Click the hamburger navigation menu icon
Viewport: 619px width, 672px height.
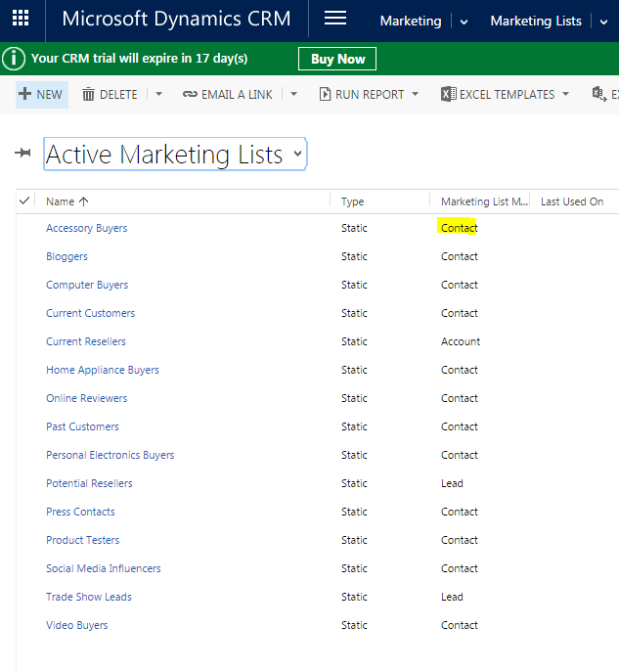(x=335, y=20)
